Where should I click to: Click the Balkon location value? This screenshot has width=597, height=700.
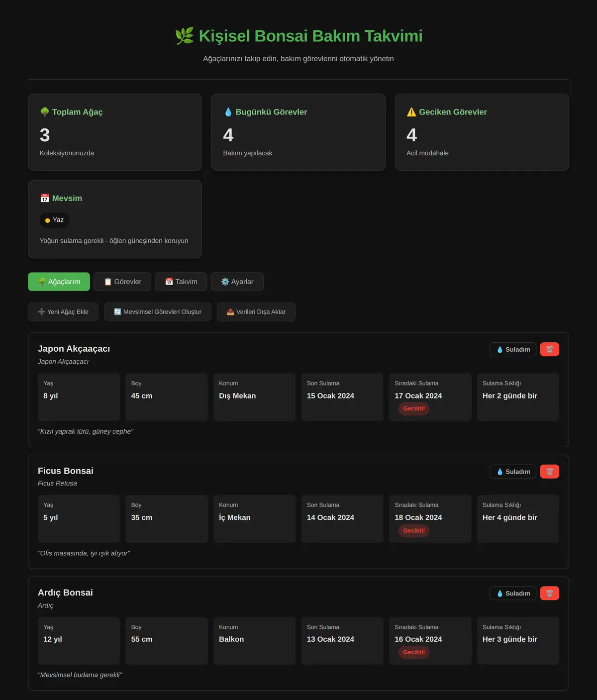point(231,639)
